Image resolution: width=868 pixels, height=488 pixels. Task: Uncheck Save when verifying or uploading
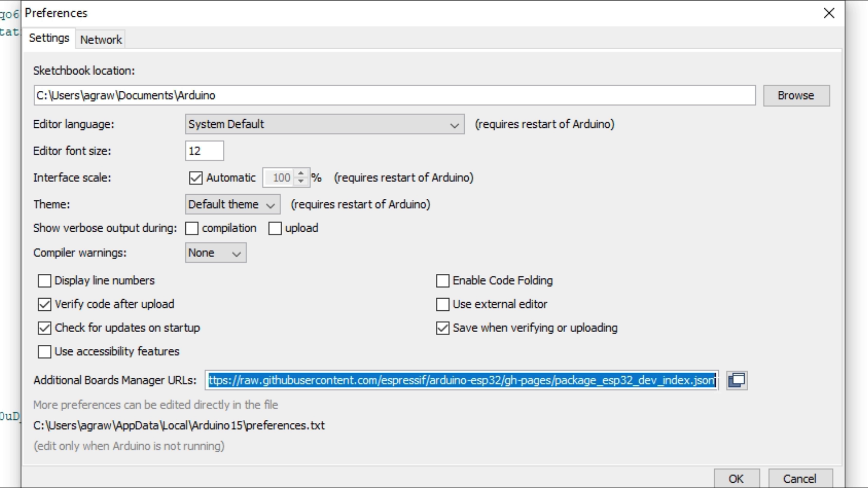coord(443,328)
